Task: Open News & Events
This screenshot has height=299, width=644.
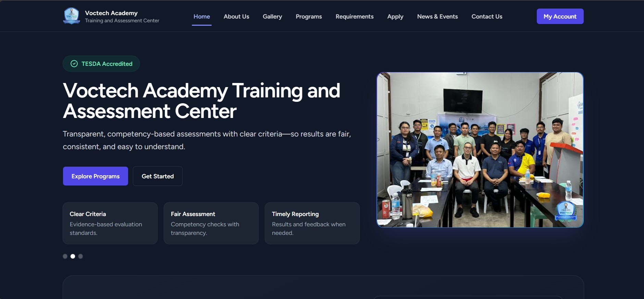Action: click(437, 16)
